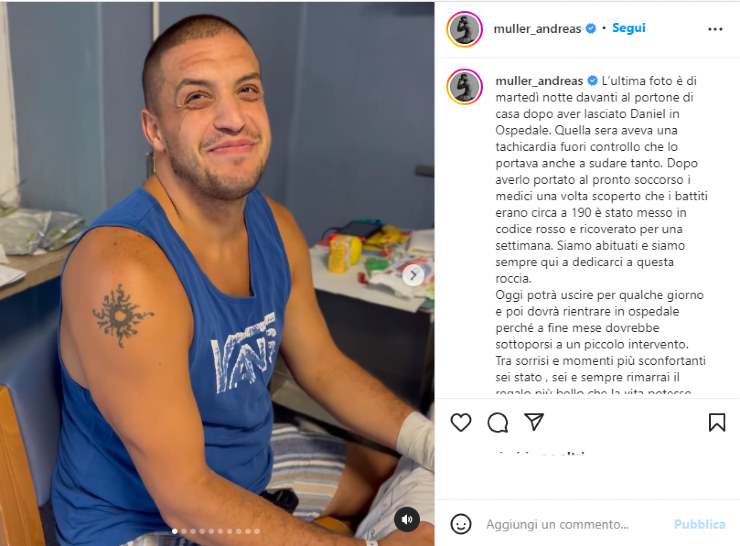This screenshot has height=546, width=740.
Task: Open the three-dot more options menu
Action: click(715, 29)
